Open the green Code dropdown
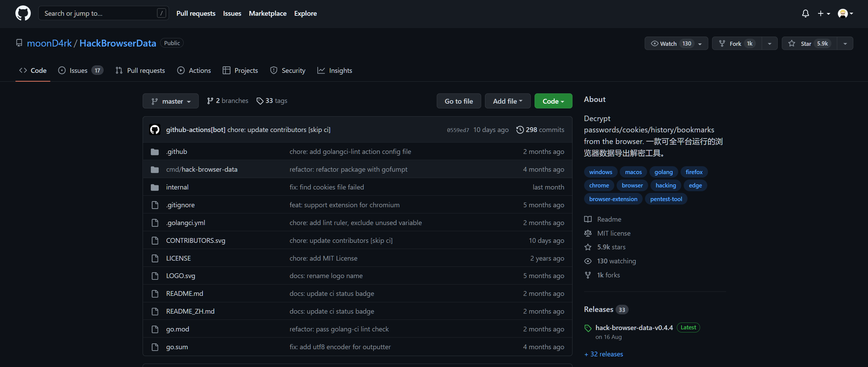Viewport: 868px width, 367px height. click(553, 101)
